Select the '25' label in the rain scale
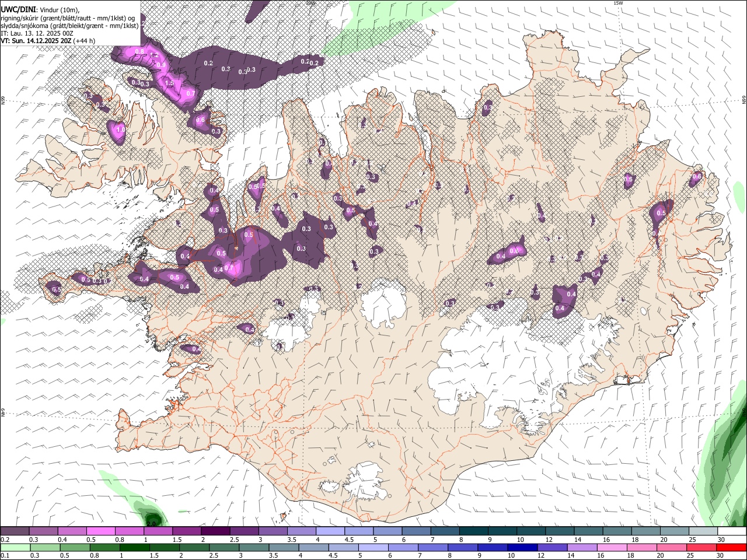This screenshot has height=560, width=747. click(x=690, y=555)
